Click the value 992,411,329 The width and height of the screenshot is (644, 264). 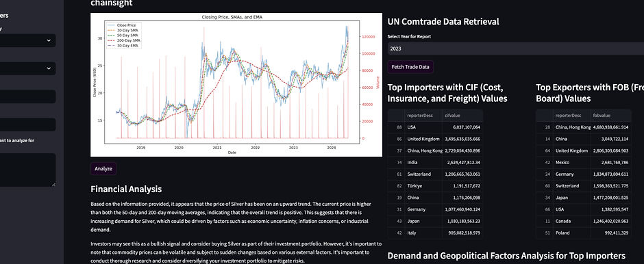pyautogui.click(x=610, y=233)
